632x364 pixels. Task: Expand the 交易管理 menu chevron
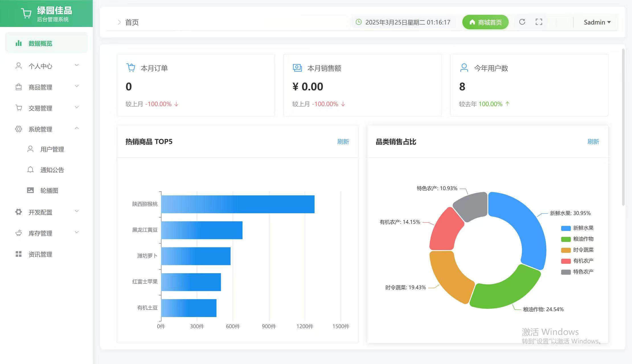point(77,107)
